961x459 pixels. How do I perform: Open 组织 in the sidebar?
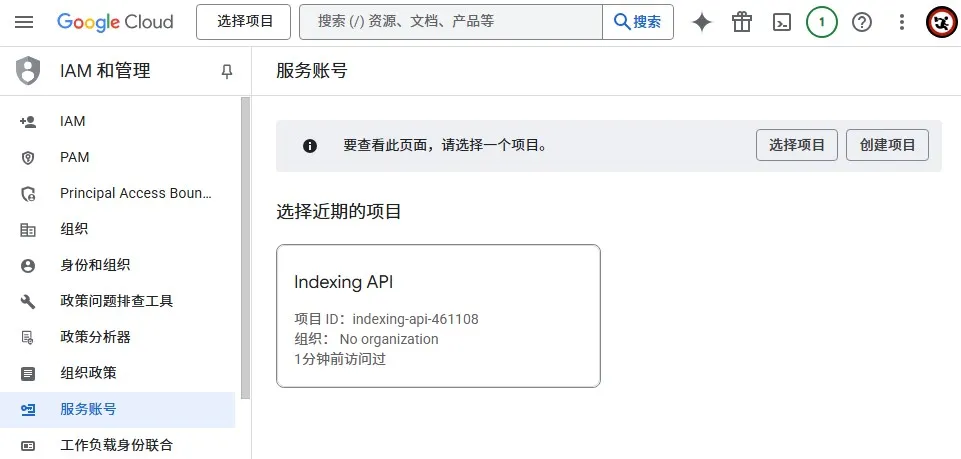coord(118,230)
